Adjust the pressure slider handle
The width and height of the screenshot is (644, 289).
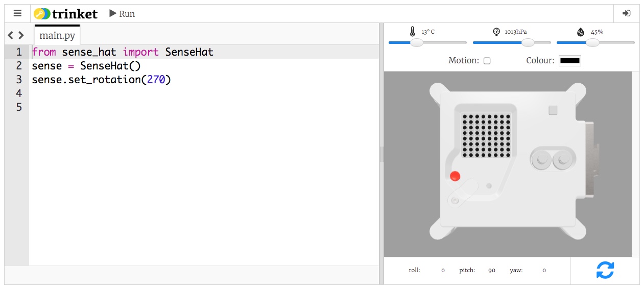[528, 43]
